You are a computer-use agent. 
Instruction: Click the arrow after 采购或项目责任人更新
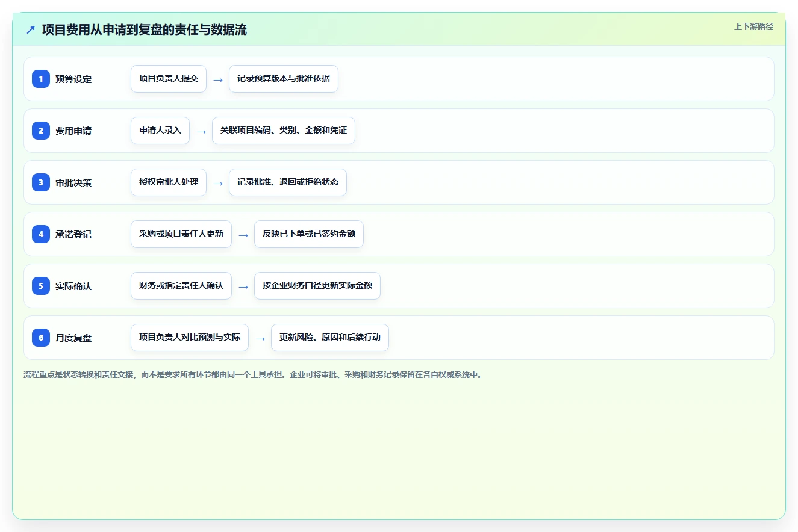click(243, 235)
